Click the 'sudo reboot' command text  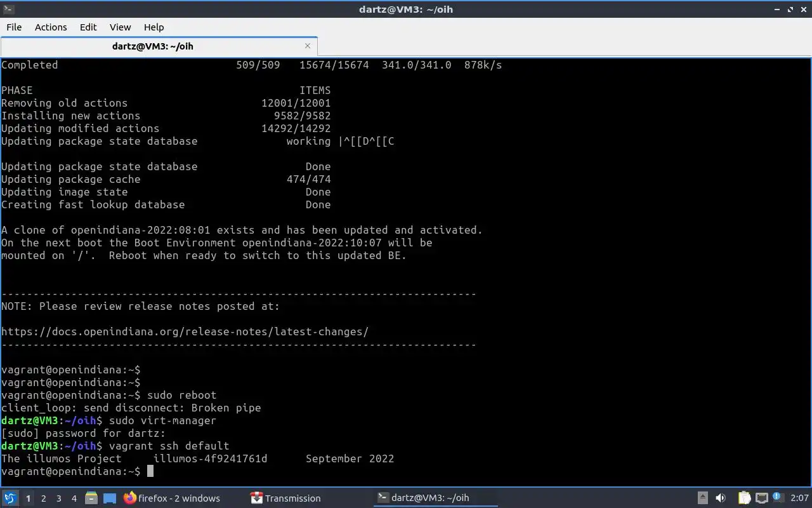[x=181, y=395]
